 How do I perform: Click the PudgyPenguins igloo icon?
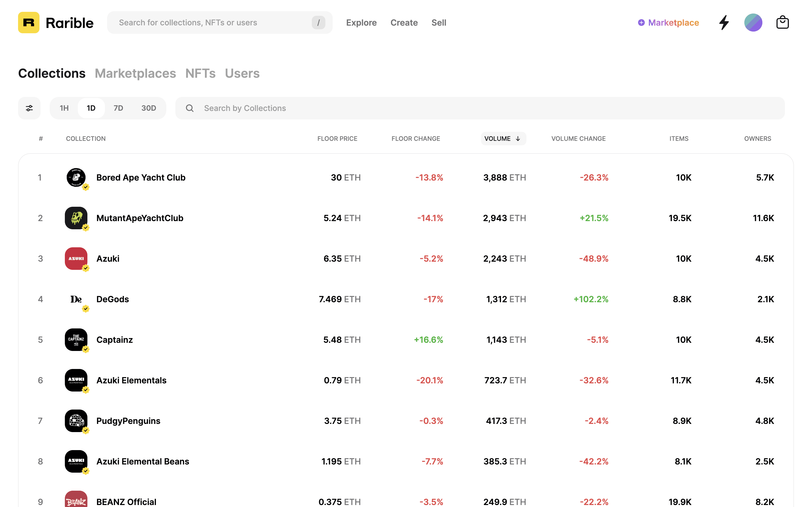(76, 421)
